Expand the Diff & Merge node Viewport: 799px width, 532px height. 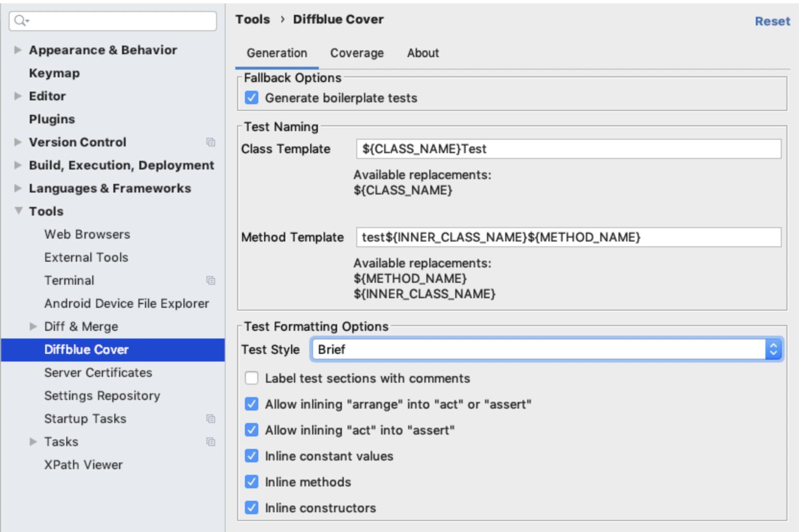coord(33,326)
